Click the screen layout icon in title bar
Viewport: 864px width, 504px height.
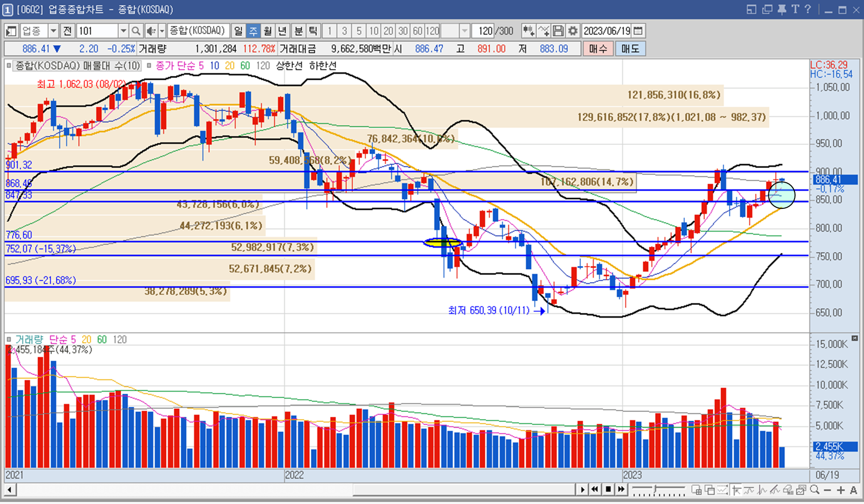click(x=751, y=9)
